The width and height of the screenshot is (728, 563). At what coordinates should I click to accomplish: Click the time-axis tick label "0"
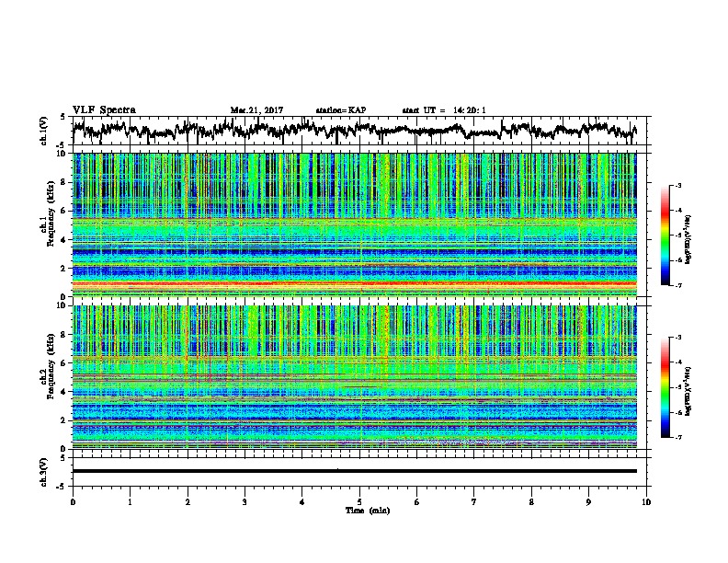[73, 502]
